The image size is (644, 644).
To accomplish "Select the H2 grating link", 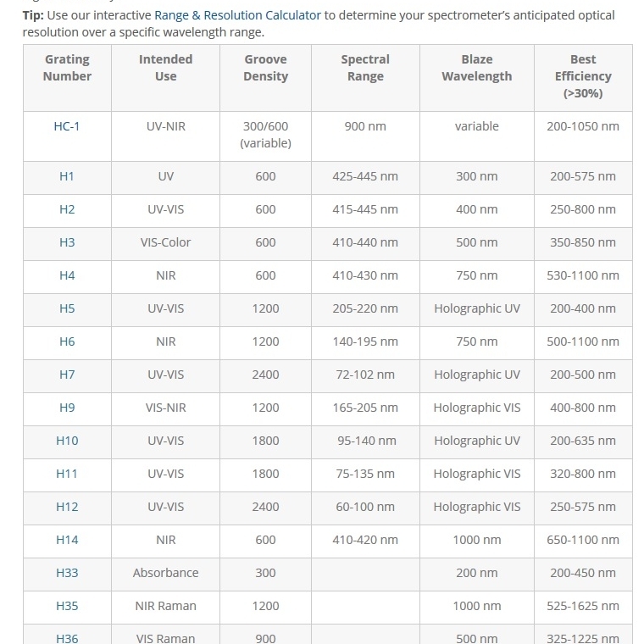I will point(67,209).
